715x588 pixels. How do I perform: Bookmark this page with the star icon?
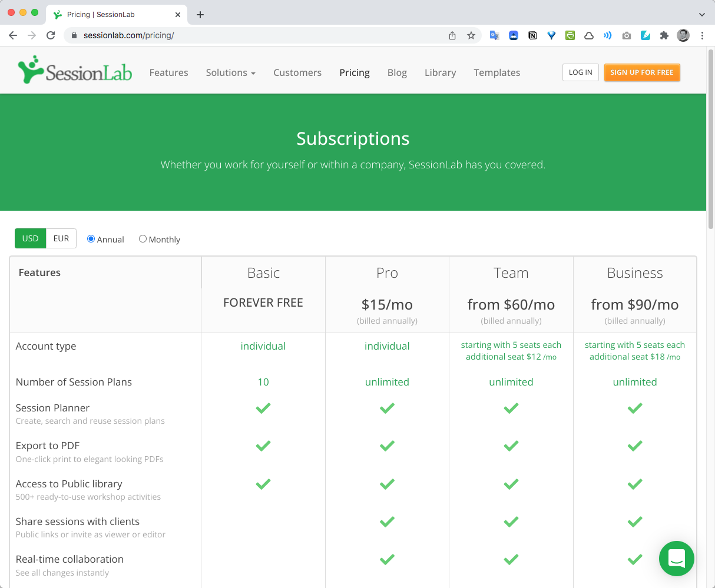click(x=471, y=35)
